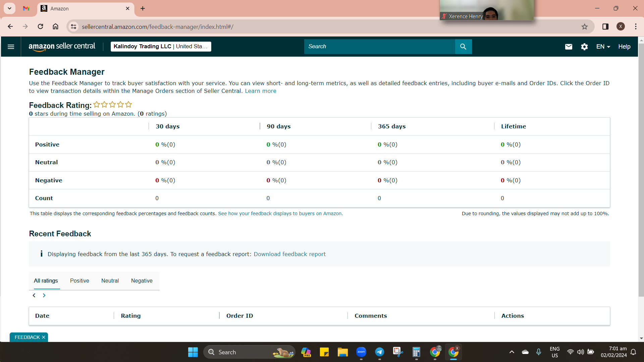
Task: Click the page vertical scrollbar
Action: (x=641, y=170)
